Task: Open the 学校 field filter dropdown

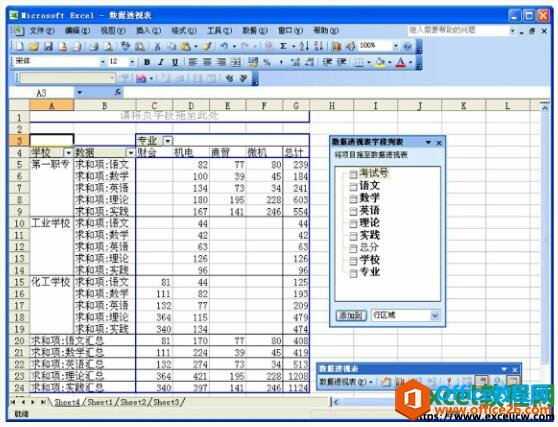Action: (68, 153)
